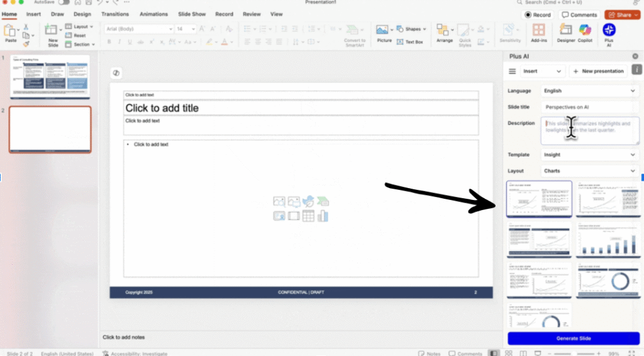
Task: Center align the text
Action: point(257,42)
